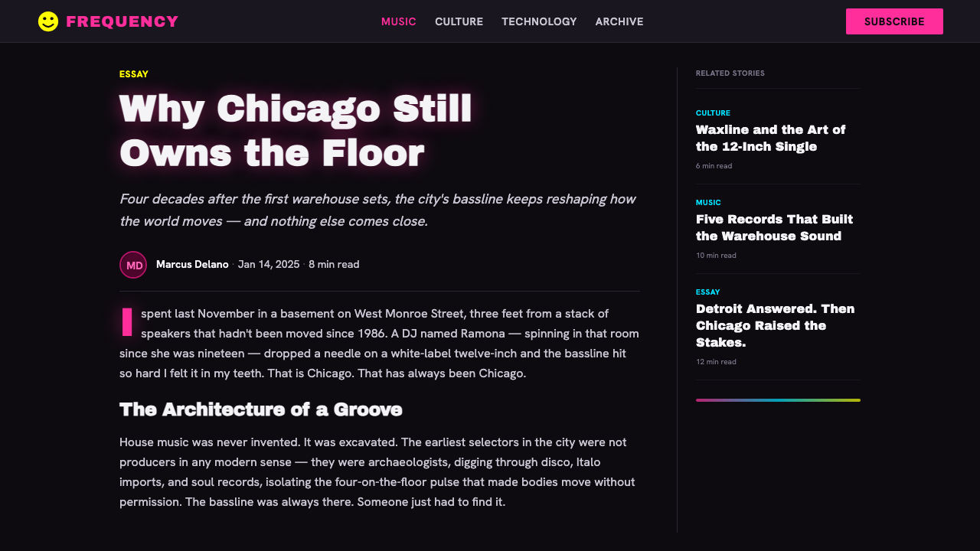Click the paragraph beginning House music was never invented
Image resolution: width=980 pixels, height=551 pixels.
pos(377,472)
